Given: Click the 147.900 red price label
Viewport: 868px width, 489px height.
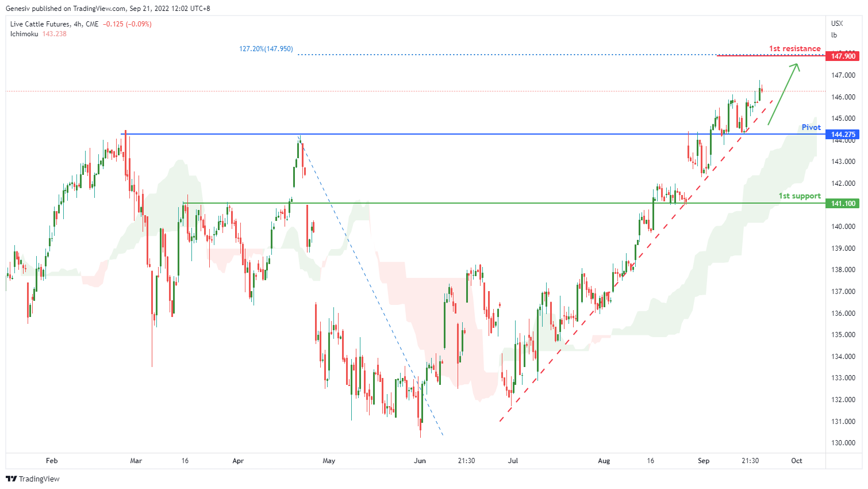Looking at the screenshot, I should [843, 56].
